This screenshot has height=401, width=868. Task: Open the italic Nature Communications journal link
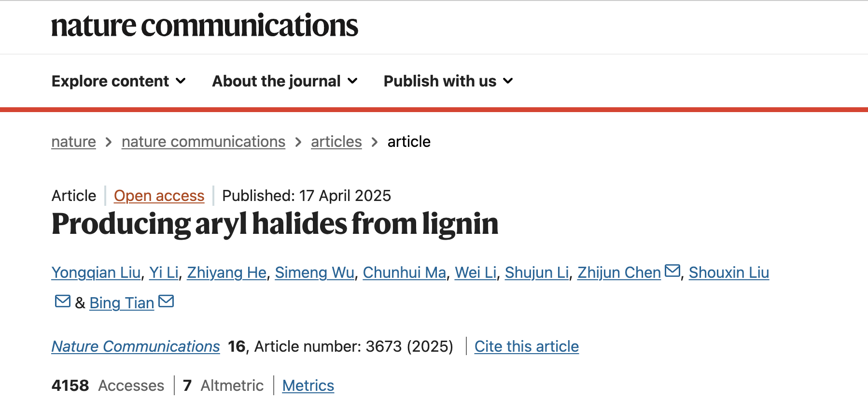pyautogui.click(x=136, y=346)
